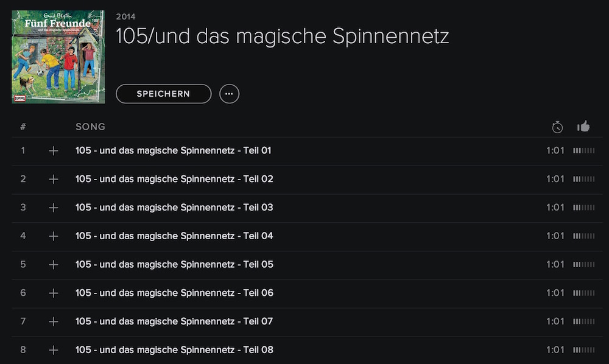Select track Teil 01 title
Viewport: 609px width, 364px height.
click(173, 150)
